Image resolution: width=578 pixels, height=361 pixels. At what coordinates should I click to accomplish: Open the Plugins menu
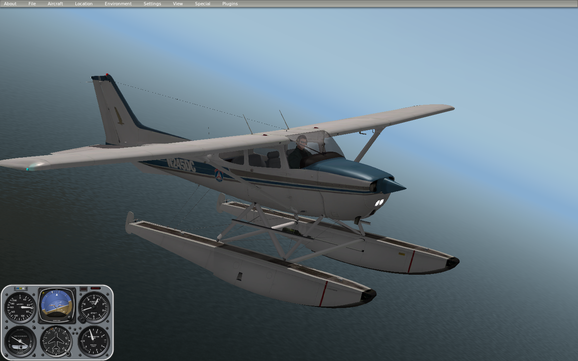pyautogui.click(x=230, y=4)
